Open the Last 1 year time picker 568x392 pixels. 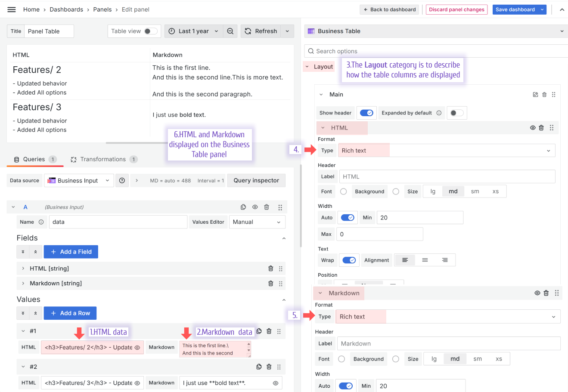194,31
